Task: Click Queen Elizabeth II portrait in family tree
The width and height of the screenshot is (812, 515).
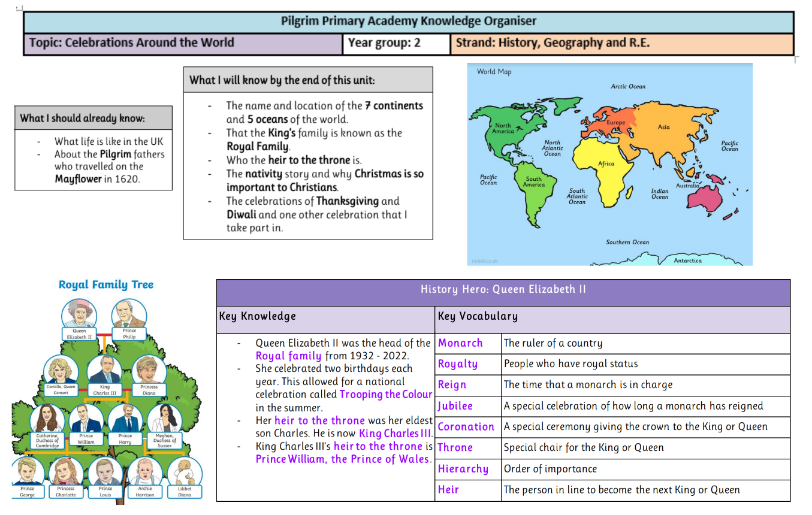Action: tap(79, 313)
